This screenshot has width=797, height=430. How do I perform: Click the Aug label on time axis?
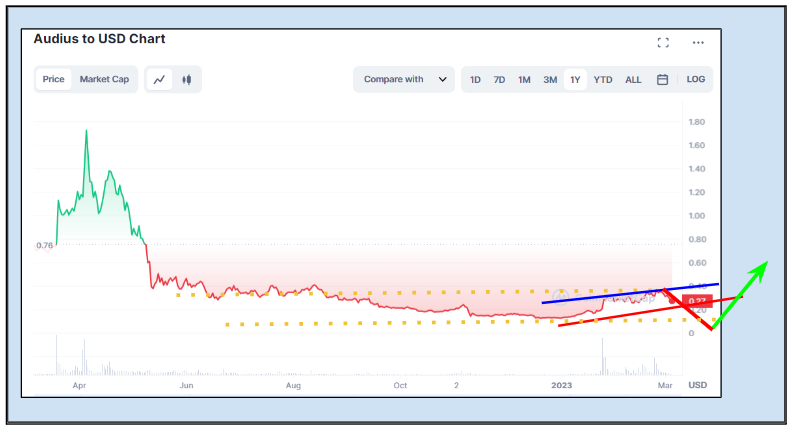pos(293,385)
